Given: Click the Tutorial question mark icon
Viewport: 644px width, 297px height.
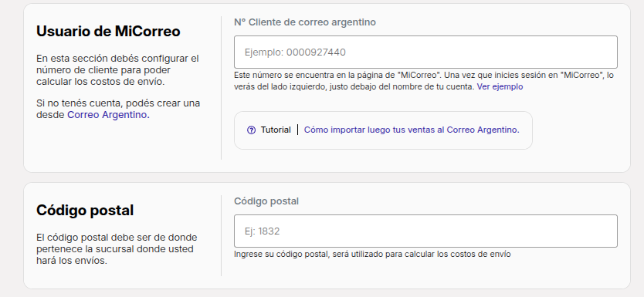Looking at the screenshot, I should tap(252, 130).
